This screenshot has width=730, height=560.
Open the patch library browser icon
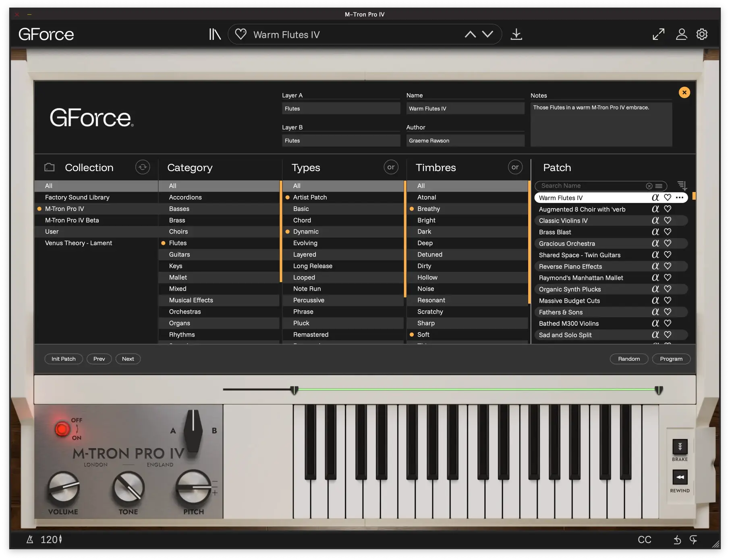click(x=215, y=34)
